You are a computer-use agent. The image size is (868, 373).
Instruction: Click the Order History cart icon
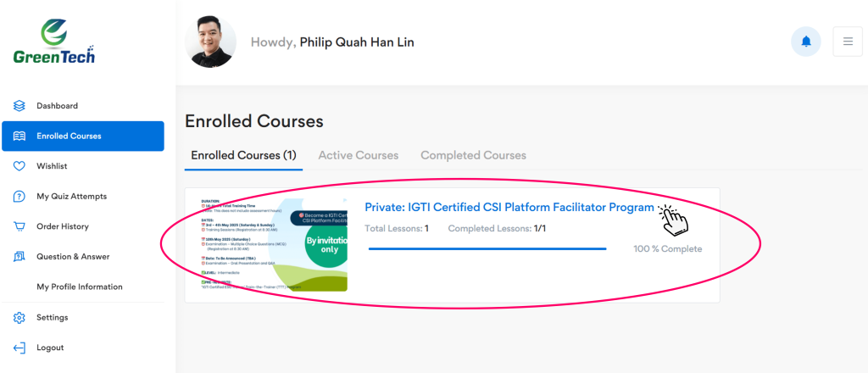[19, 226]
